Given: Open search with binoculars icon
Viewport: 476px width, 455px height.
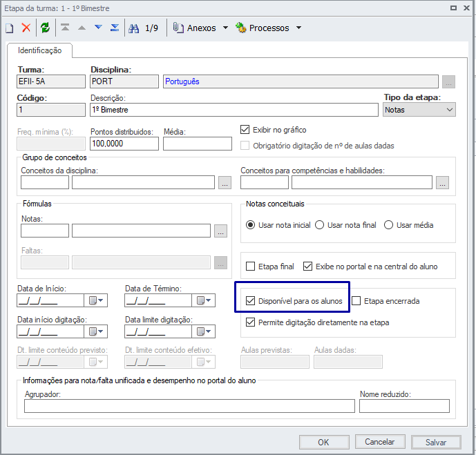Looking at the screenshot, I should pos(133,28).
